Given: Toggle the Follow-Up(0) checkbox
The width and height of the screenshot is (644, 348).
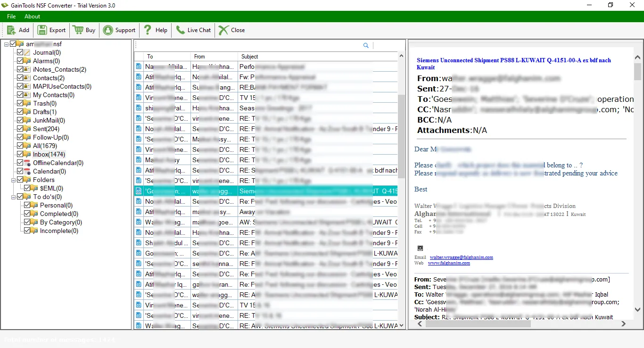Looking at the screenshot, I should coord(20,137).
